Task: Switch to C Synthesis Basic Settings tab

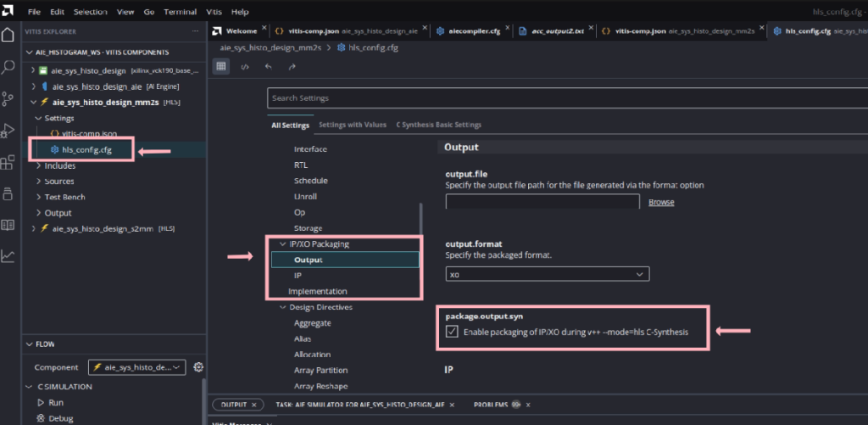Action: coord(438,125)
